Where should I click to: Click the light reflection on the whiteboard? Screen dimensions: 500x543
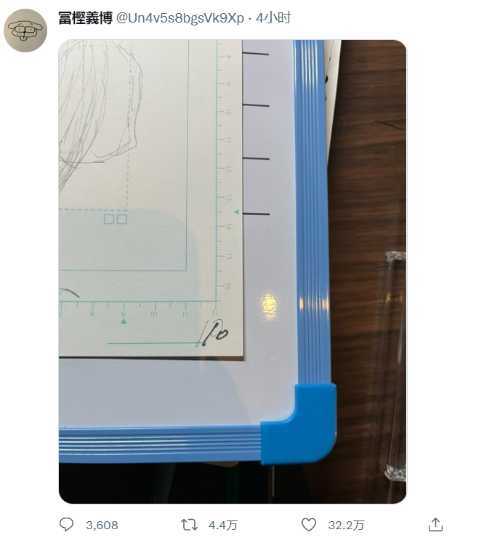coord(269,305)
